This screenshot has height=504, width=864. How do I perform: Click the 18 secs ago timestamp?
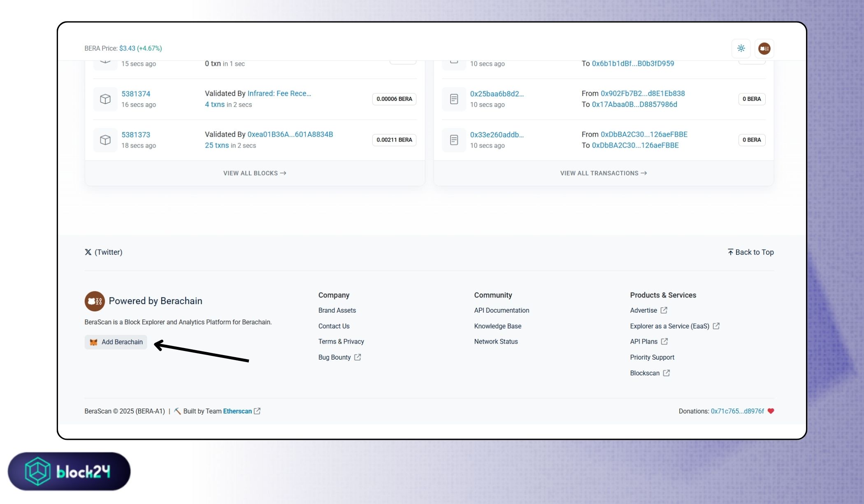[x=139, y=145]
